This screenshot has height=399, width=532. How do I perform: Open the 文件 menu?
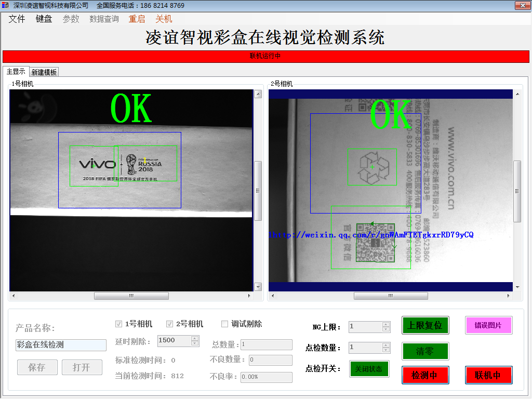point(17,19)
